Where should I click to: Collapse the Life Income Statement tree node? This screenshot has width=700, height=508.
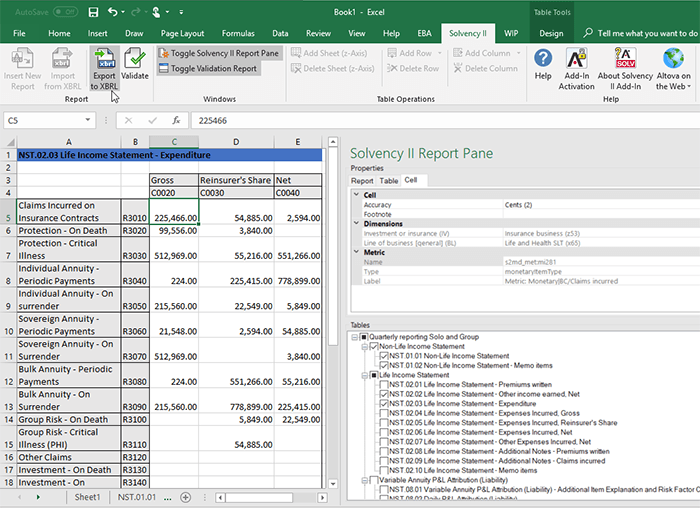[365, 376]
